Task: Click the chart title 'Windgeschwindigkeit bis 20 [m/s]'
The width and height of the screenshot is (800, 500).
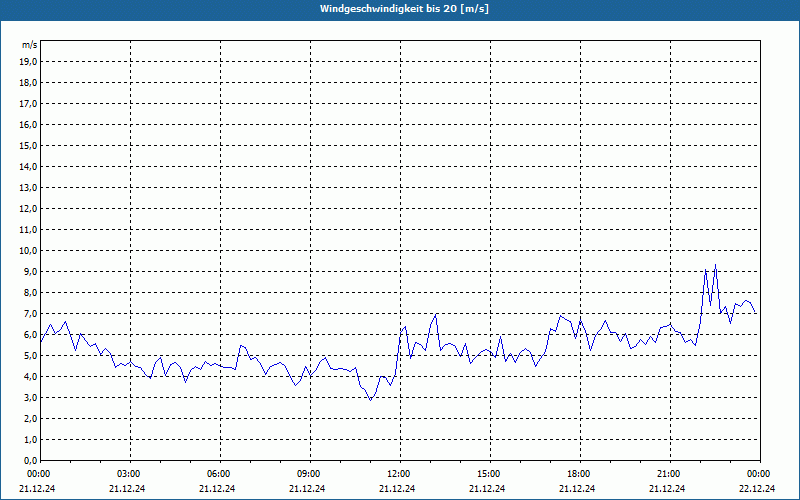Action: point(404,9)
